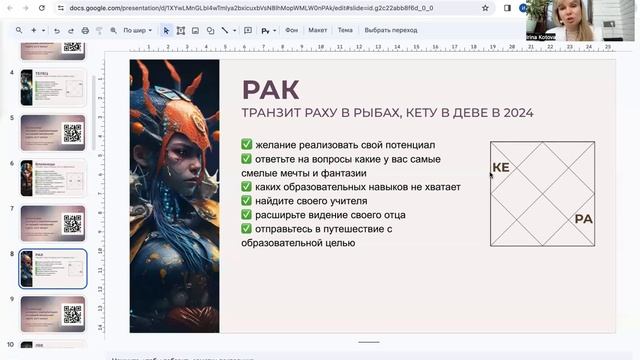Image resolution: width=640 pixels, height=360 pixels.
Task: Insert a text box
Action: (x=180, y=31)
